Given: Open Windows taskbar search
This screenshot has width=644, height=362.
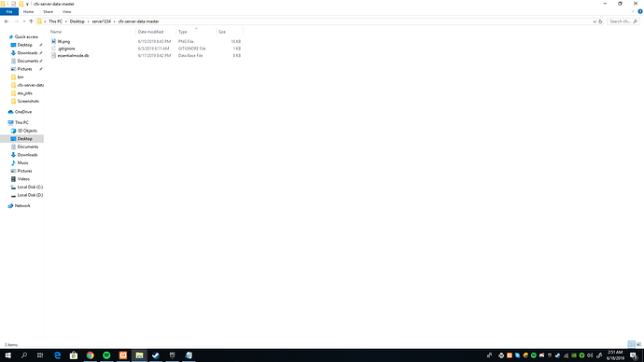Looking at the screenshot, I should (x=24, y=355).
